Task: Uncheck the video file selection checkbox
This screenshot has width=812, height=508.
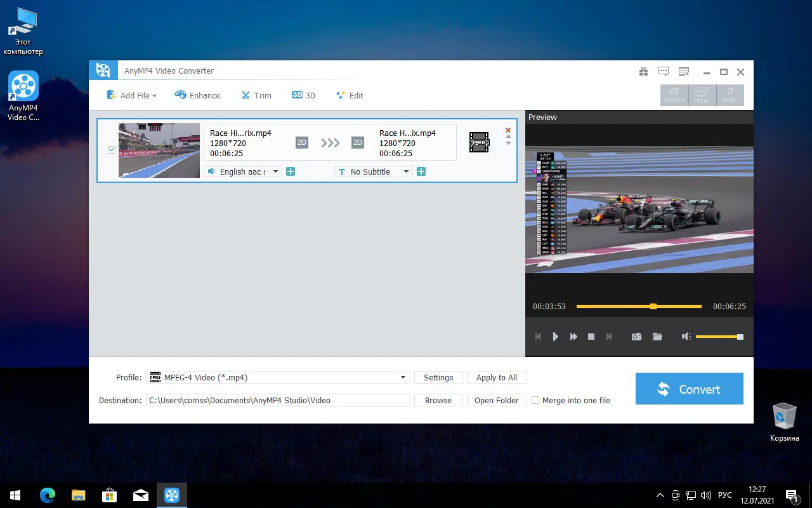Action: pyautogui.click(x=112, y=150)
